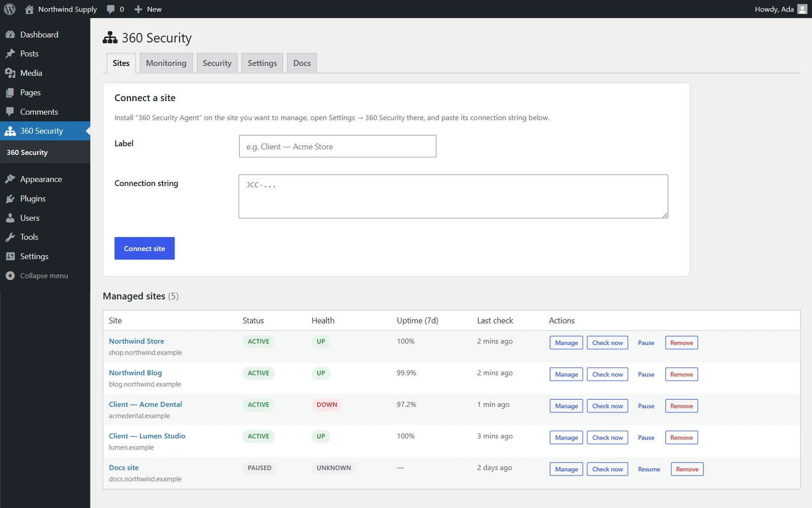
Task: Click the Connect site button
Action: click(x=145, y=248)
